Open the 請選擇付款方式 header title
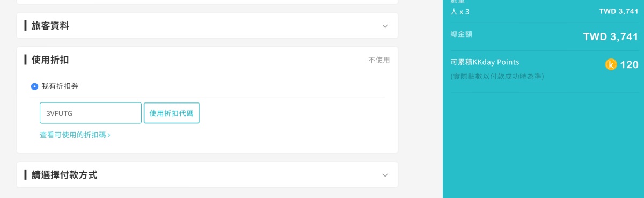The image size is (644, 198). tap(64, 175)
